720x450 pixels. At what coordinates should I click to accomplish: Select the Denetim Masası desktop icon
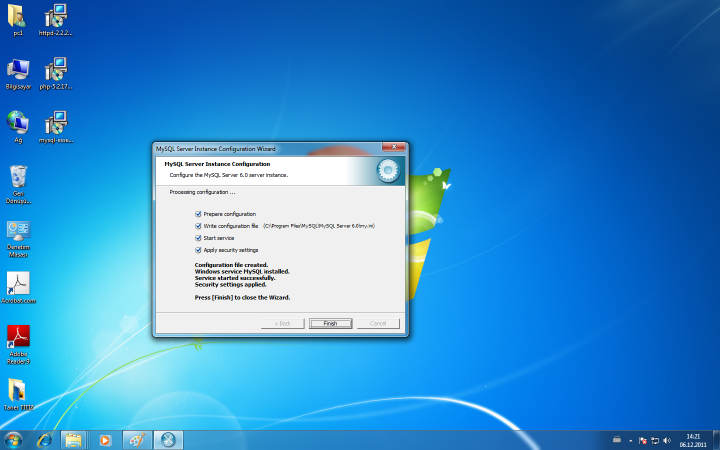tap(18, 232)
